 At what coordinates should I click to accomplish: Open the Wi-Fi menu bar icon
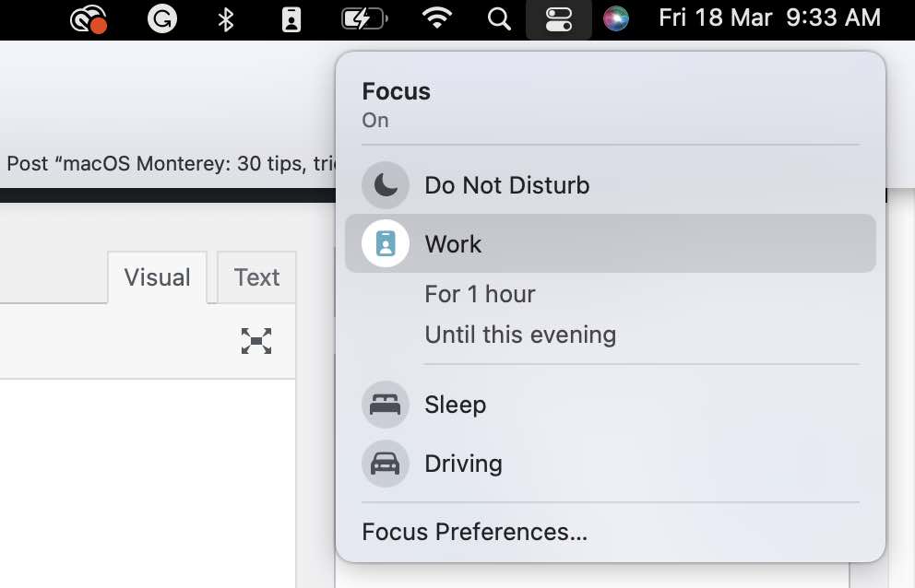point(436,18)
